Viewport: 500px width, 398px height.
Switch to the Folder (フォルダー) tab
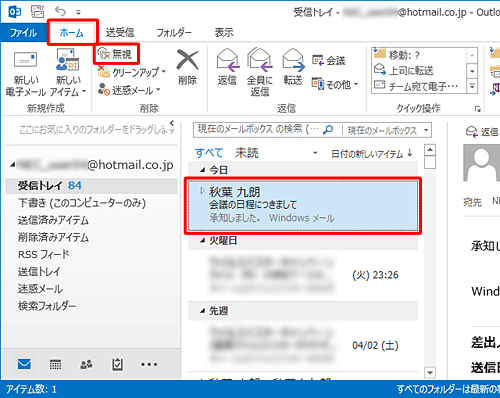click(x=174, y=33)
